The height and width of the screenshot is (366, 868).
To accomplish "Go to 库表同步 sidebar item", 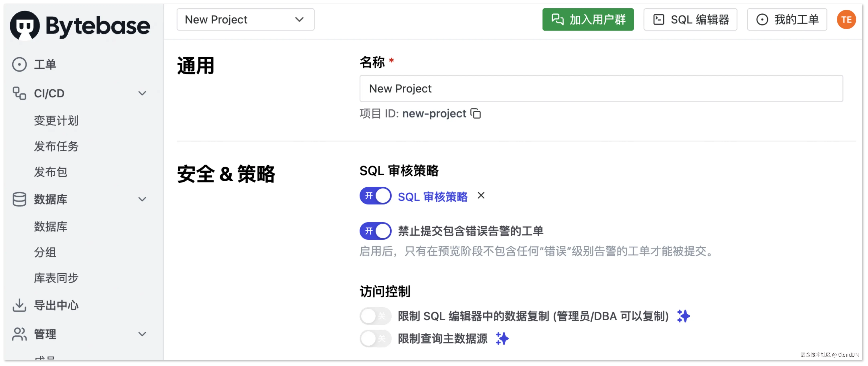I will tap(56, 278).
